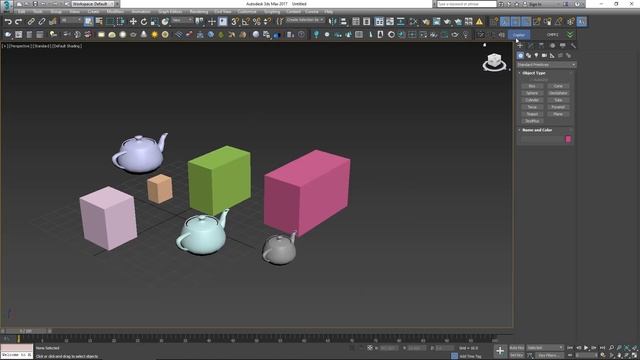Screen dimensions: 640x360
Task: Open the Modifiers menu
Action: coord(115,12)
